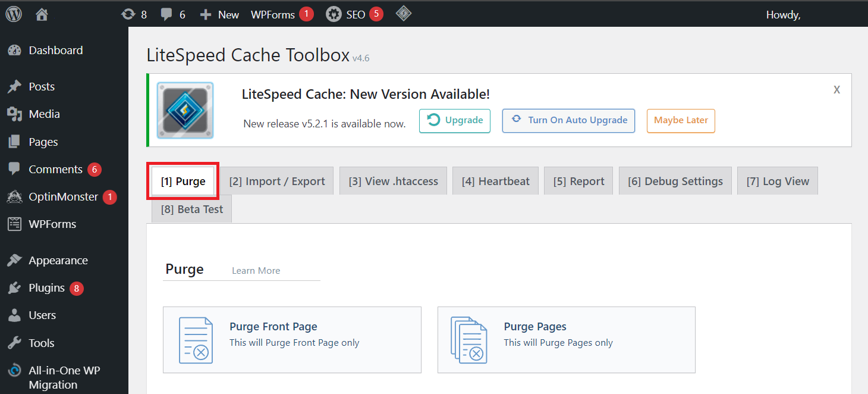Open the View .htaccess tab
This screenshot has height=394, width=868.
point(393,182)
